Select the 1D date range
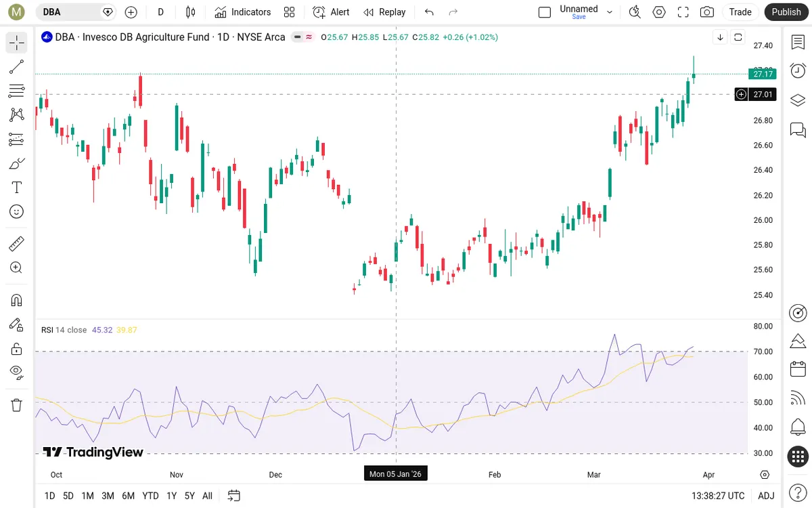Screen dimensions: 812x508 pyautogui.click(x=49, y=496)
